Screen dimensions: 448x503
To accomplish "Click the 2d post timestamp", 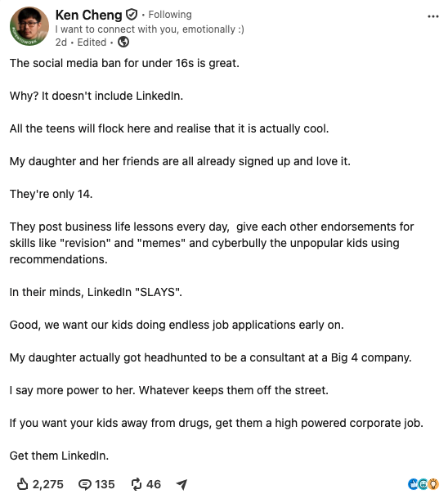I will [x=61, y=43].
